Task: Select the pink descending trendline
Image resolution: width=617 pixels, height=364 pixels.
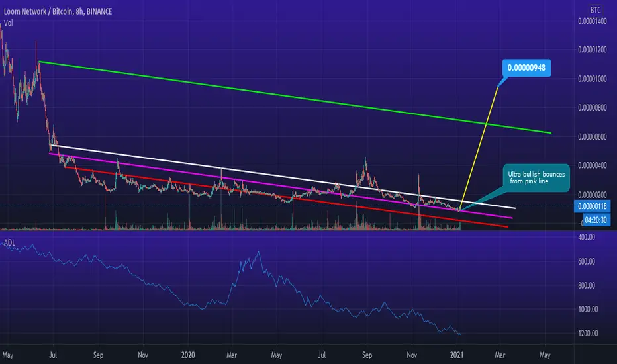Action: click(x=281, y=185)
